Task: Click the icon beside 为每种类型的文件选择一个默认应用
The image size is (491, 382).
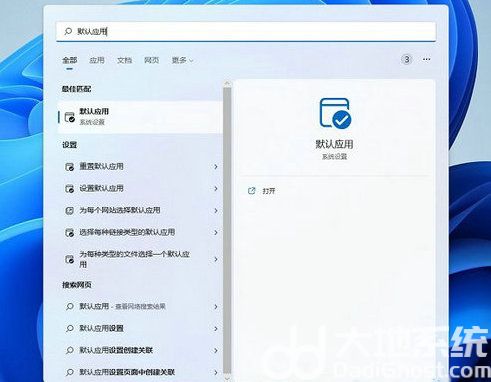Action: click(69, 259)
